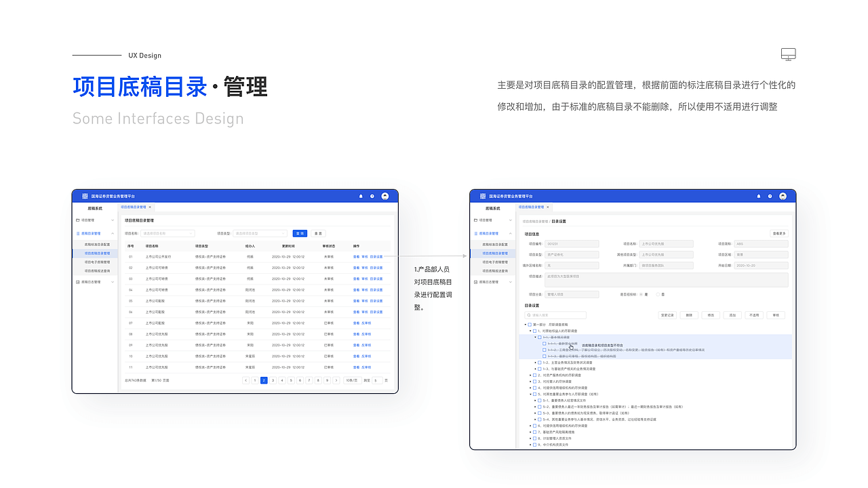Click the 重置 button

(x=319, y=233)
